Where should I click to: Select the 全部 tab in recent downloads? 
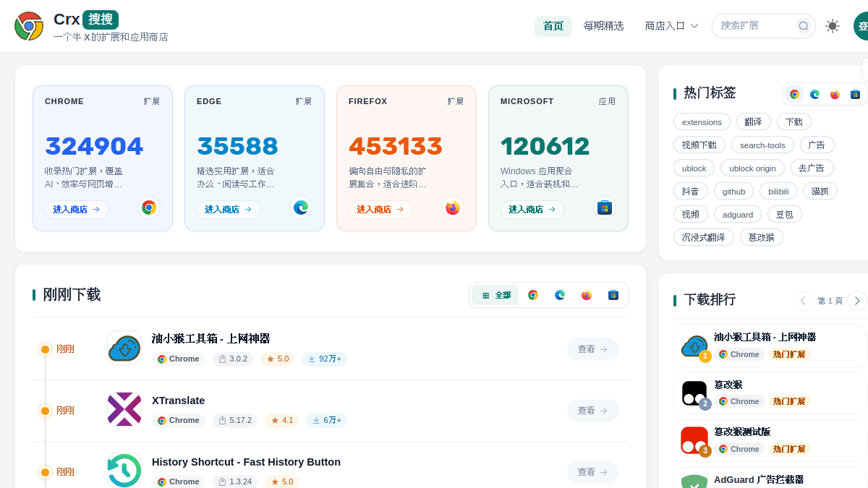click(495, 295)
